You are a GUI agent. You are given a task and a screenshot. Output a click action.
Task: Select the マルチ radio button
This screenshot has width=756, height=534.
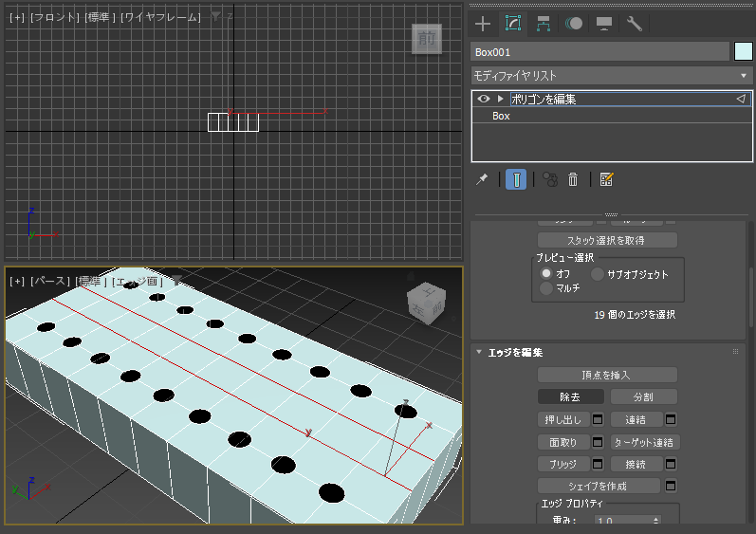pos(545,288)
